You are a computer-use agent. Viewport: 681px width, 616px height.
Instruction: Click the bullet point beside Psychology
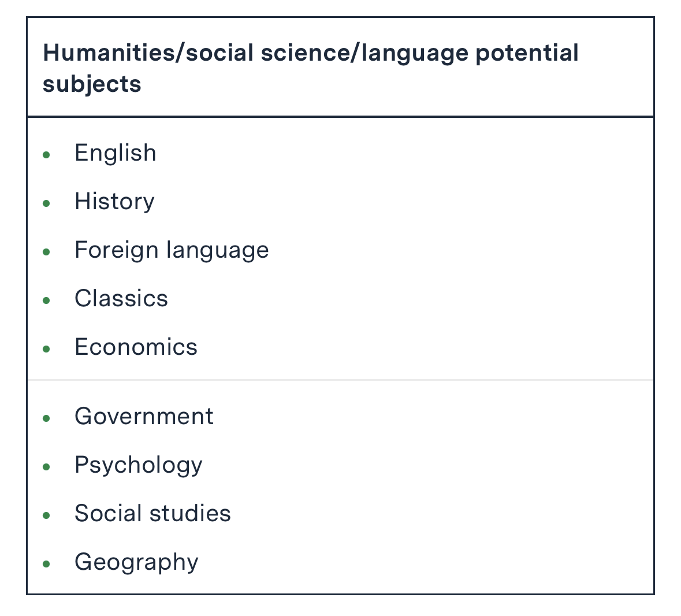(x=47, y=467)
